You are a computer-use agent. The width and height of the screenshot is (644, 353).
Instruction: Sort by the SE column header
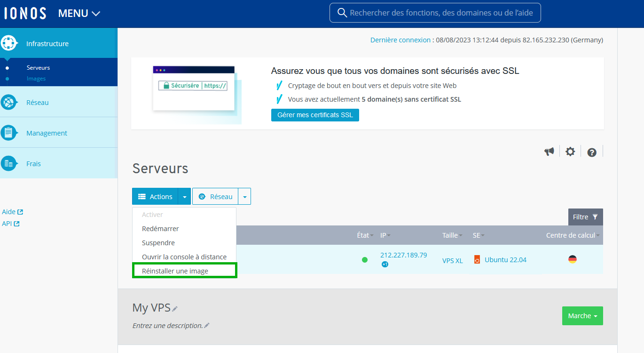coord(479,235)
